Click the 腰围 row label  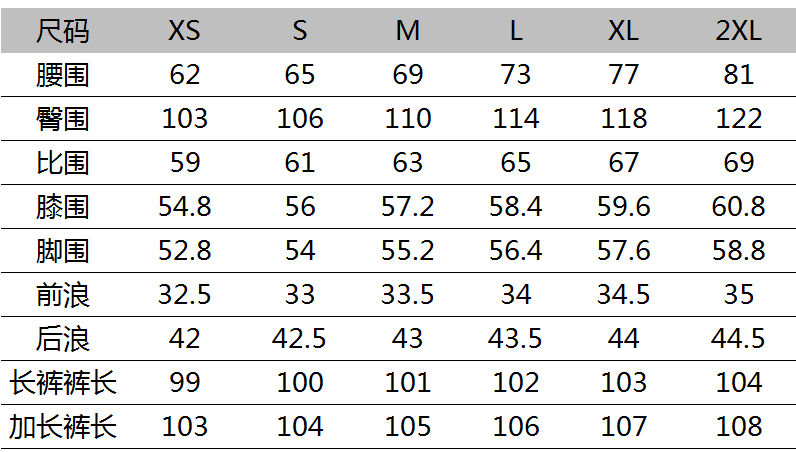coord(63,75)
